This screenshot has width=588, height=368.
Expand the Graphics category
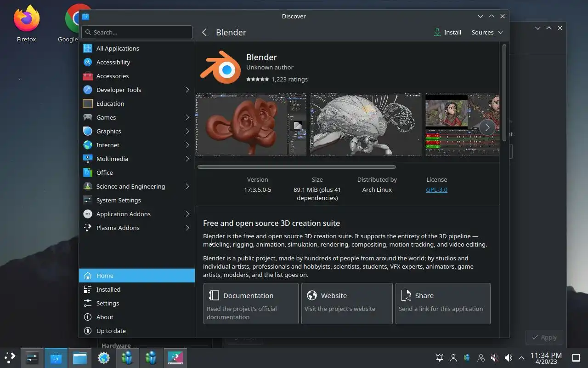pos(187,131)
